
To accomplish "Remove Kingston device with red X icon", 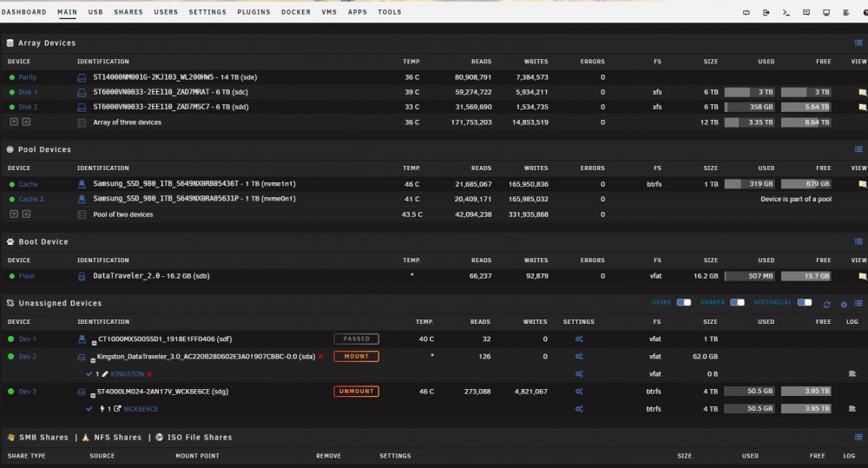I will point(320,356).
